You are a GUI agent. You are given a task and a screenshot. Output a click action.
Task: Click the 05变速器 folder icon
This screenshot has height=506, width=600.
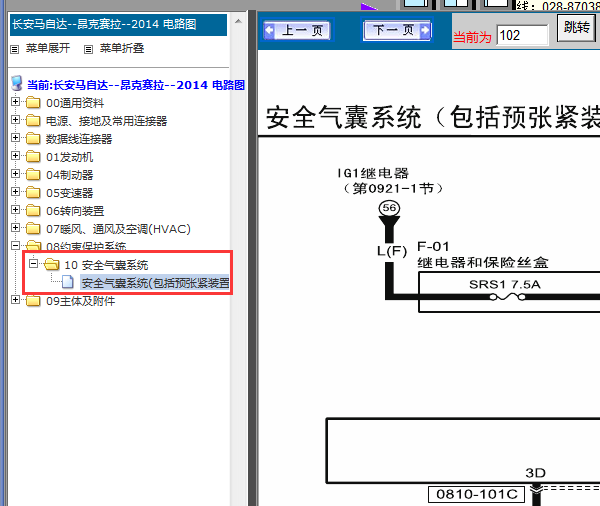pos(33,193)
